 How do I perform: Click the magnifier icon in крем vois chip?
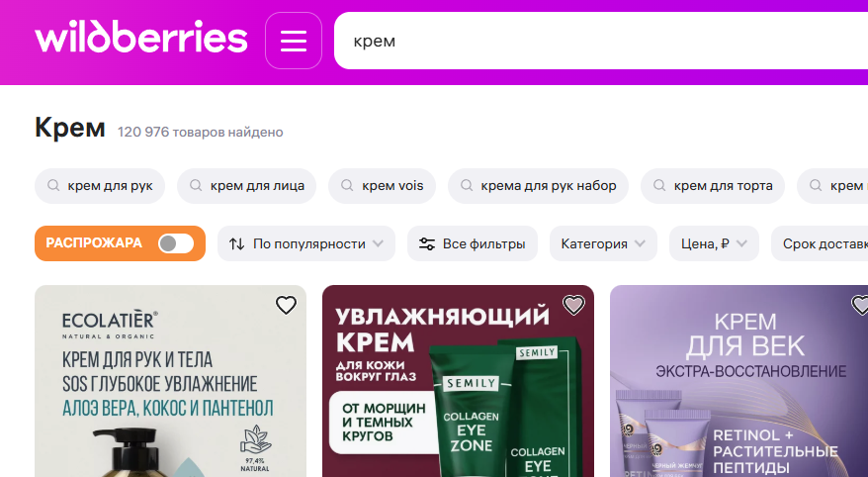click(x=347, y=185)
